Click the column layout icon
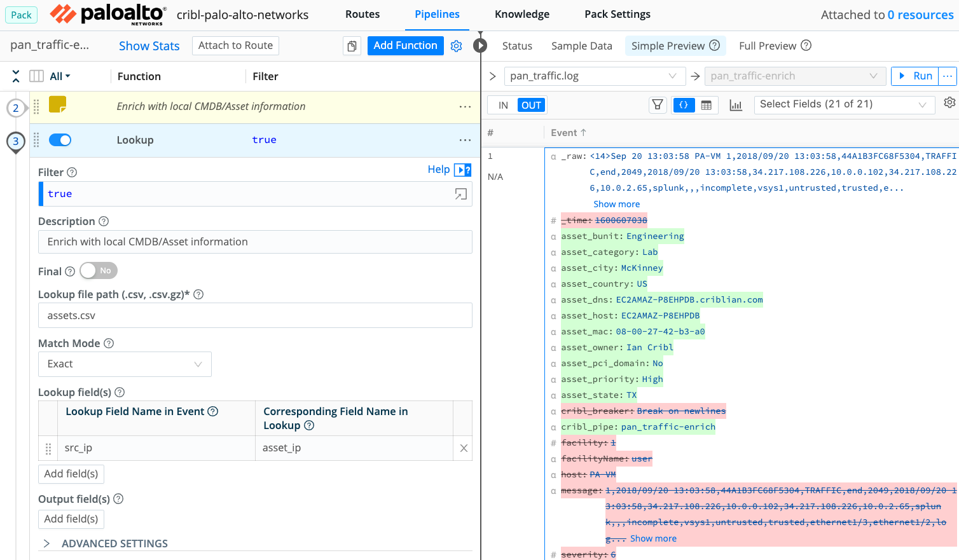 pos(37,76)
